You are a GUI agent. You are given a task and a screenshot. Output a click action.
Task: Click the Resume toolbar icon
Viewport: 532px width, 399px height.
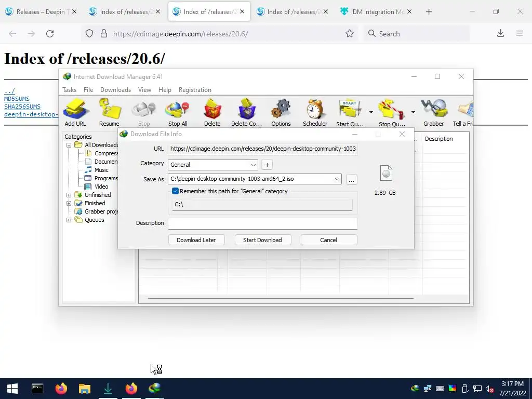pos(109,112)
